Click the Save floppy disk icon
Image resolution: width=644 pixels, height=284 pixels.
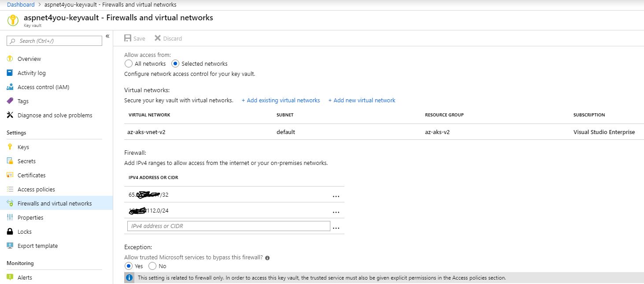pos(128,38)
